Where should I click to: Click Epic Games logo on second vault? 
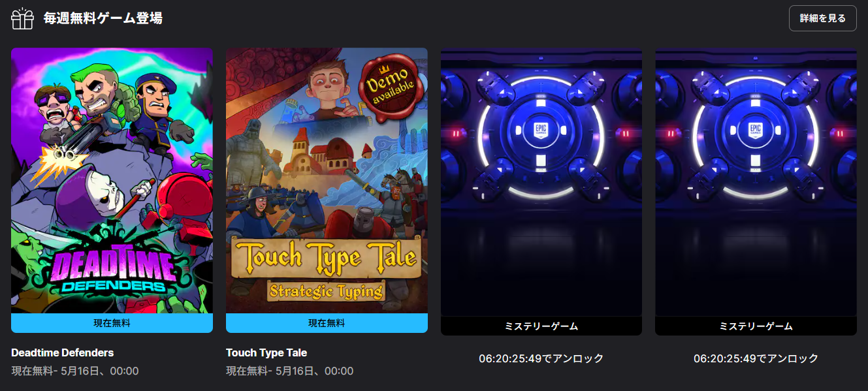[756, 129]
